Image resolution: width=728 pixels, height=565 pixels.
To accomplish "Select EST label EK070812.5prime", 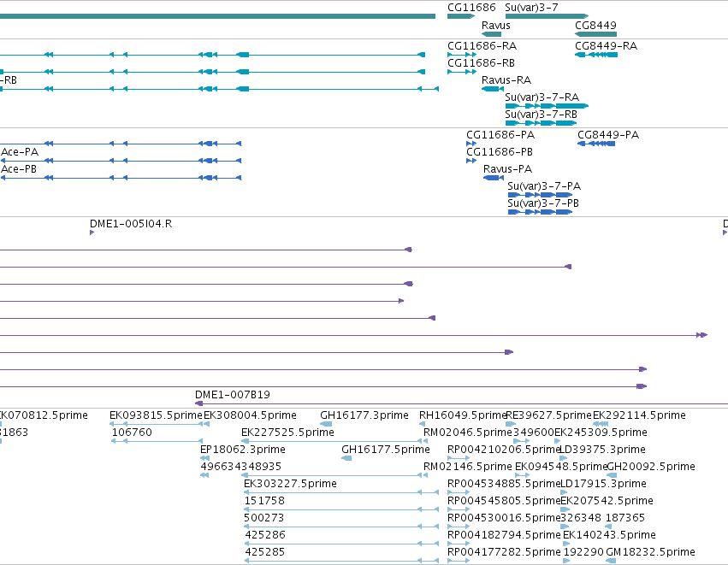I will 44,415.
